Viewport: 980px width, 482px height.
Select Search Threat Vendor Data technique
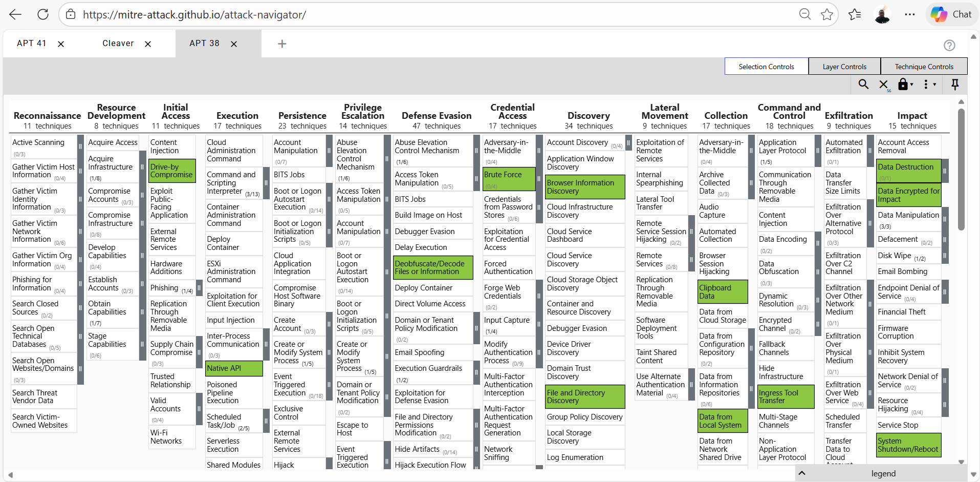(x=44, y=396)
